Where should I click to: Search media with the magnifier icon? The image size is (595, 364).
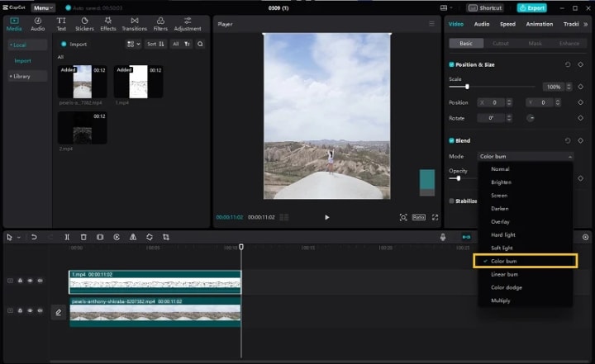point(200,44)
